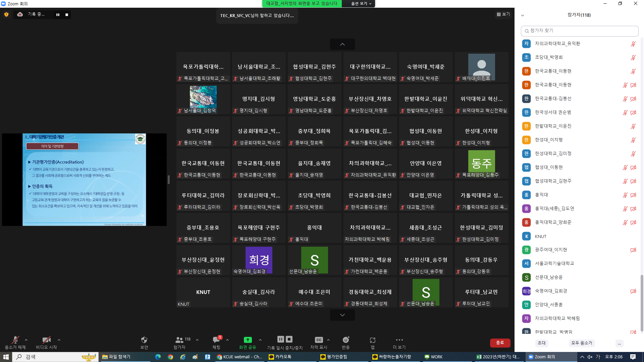Open the Security shield icon
Image resolution: width=644 pixels, height=362 pixels.
pyautogui.click(x=144, y=340)
